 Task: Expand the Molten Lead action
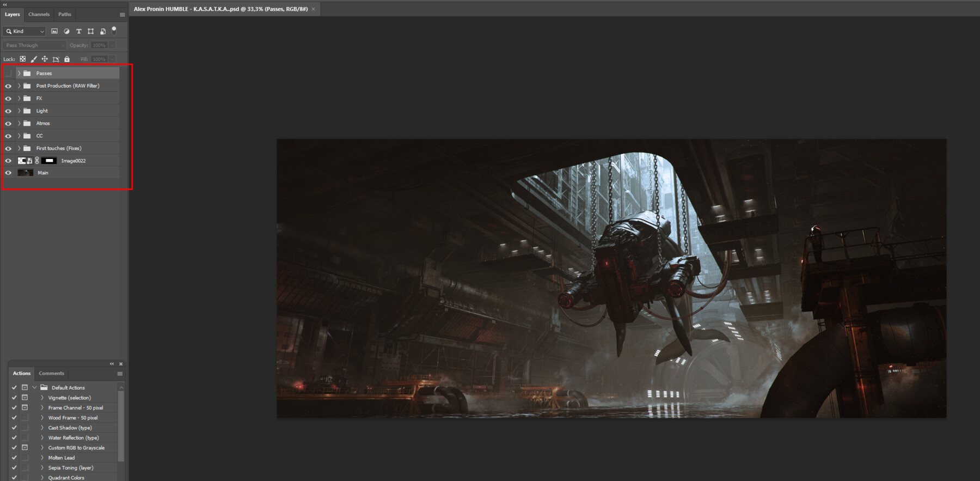42,458
